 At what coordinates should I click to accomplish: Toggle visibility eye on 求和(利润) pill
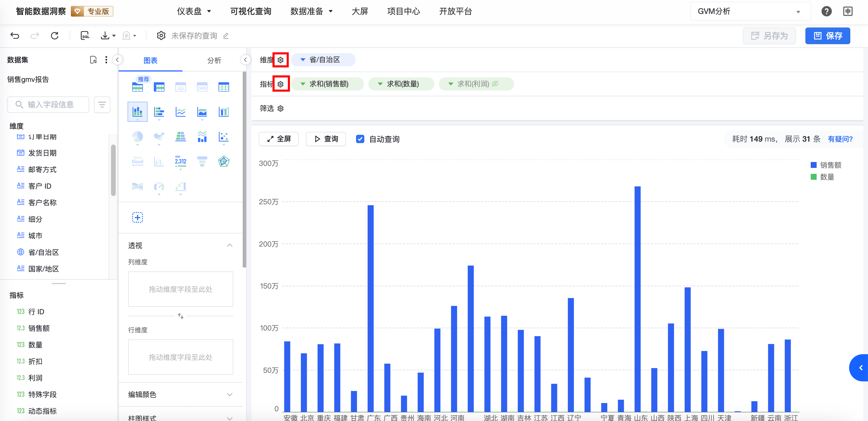tap(495, 84)
